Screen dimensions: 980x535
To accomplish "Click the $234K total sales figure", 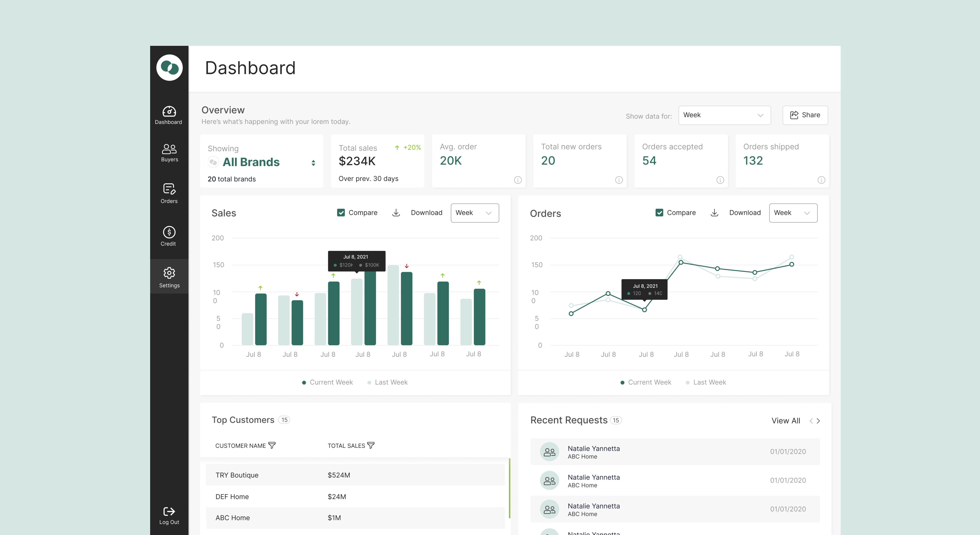I will tap(357, 161).
